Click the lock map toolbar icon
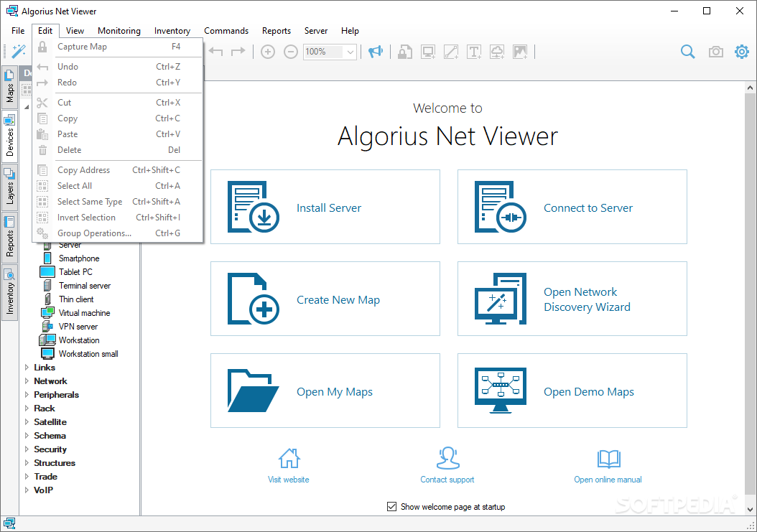The image size is (757, 532). 405,52
